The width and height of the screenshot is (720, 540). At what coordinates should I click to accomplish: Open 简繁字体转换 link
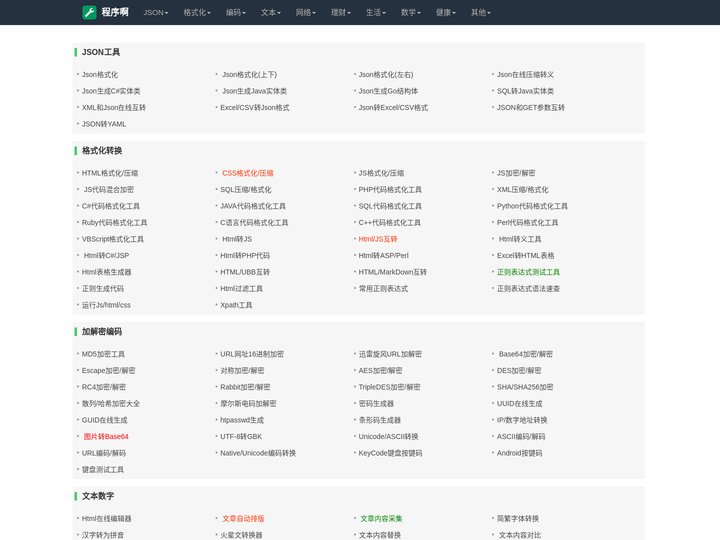[518, 518]
